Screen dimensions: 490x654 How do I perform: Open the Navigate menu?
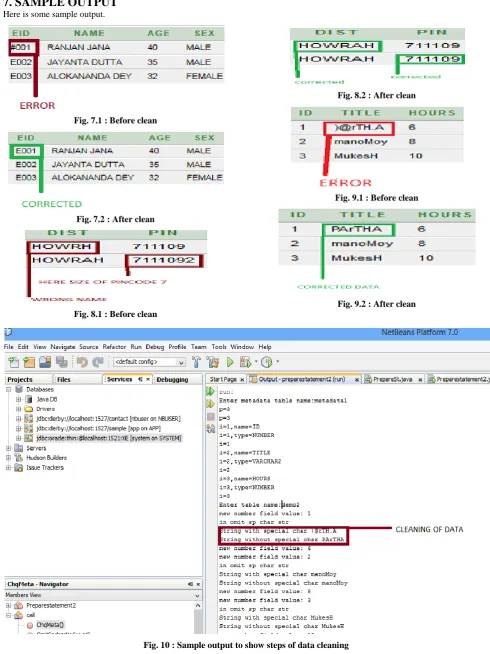point(63,347)
